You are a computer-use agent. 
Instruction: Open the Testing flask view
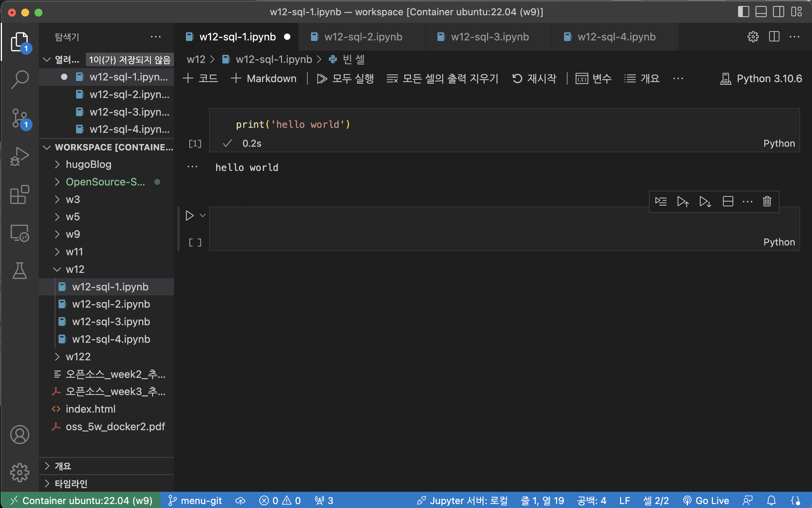20,271
